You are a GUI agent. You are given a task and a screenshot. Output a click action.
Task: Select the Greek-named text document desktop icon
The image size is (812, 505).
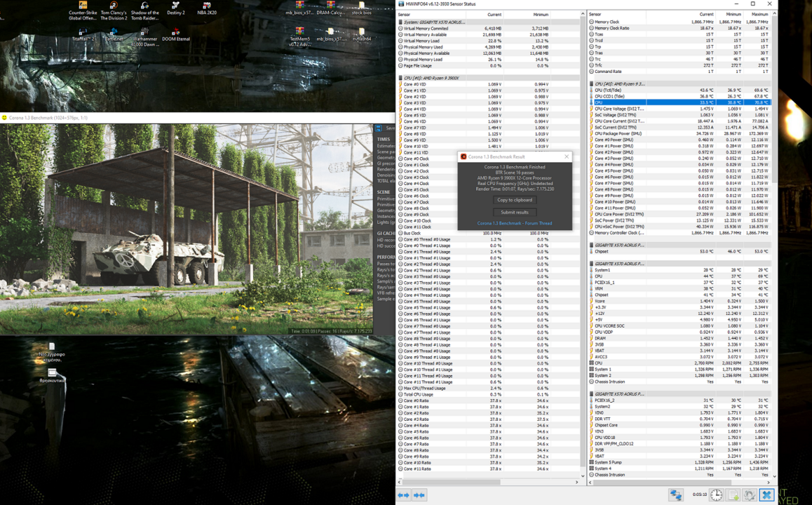(52, 352)
